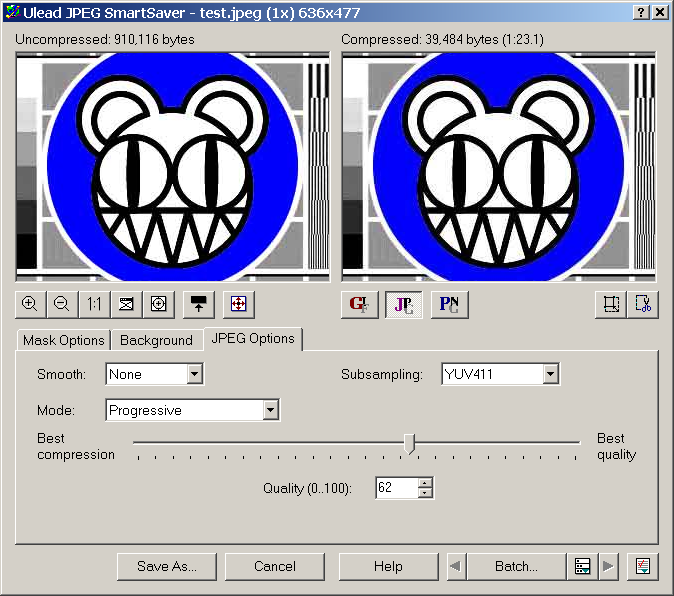
Task: Click the zoom out magnifier icon
Action: tap(62, 304)
